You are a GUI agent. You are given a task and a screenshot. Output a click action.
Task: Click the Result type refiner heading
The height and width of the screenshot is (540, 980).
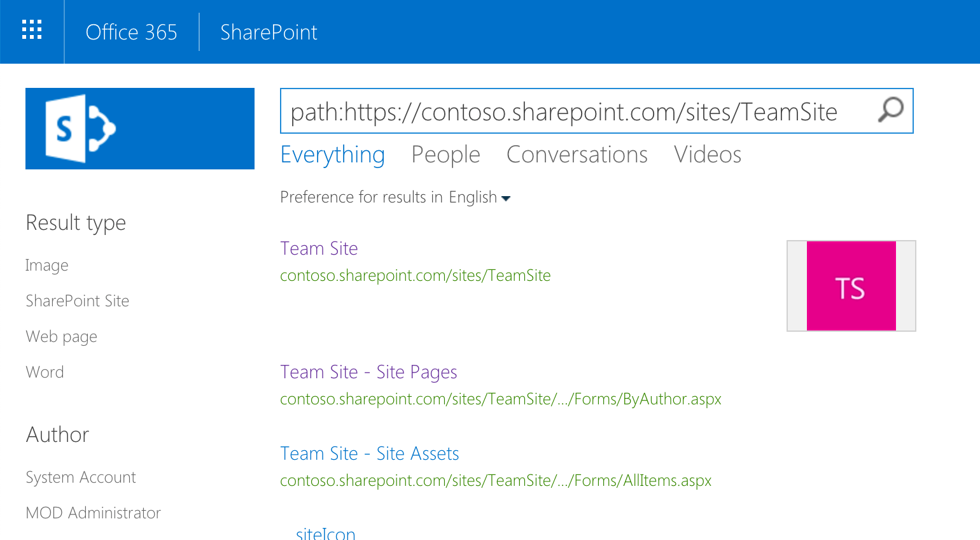[76, 223]
